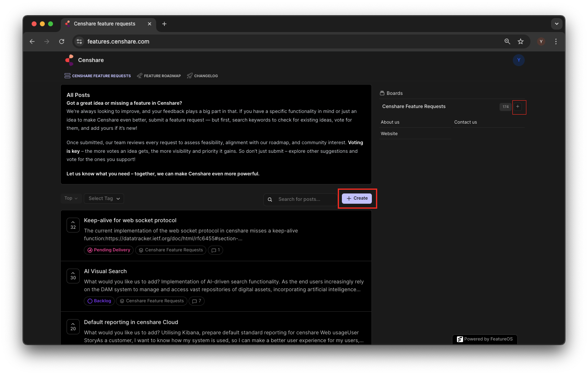
Task: Click the Create button
Action: 357,198
